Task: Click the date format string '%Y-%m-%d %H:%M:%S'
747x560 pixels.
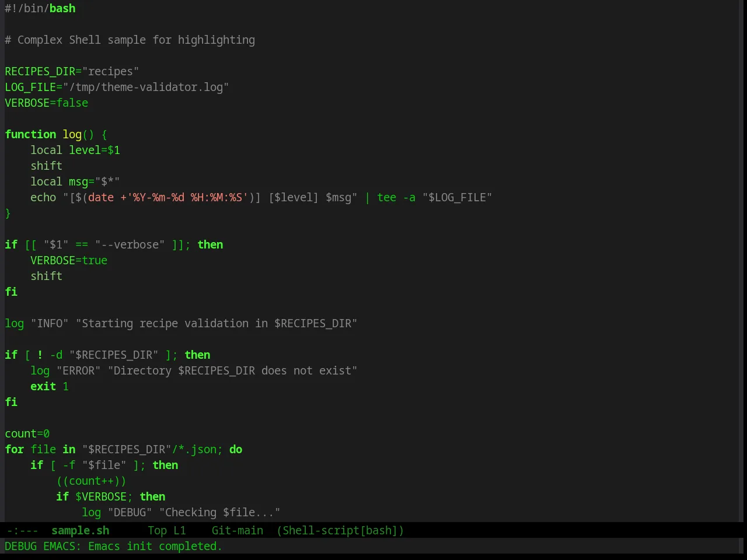Action: pyautogui.click(x=187, y=197)
